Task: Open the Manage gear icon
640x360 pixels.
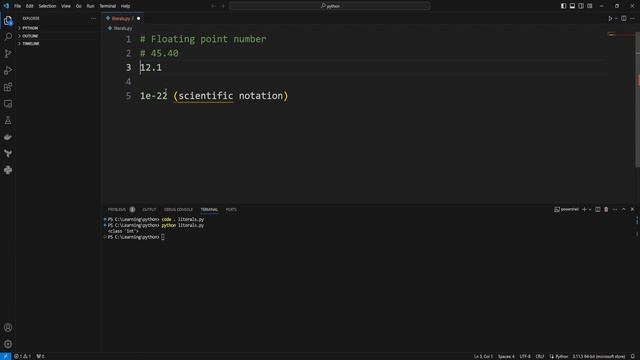Action: (8, 344)
